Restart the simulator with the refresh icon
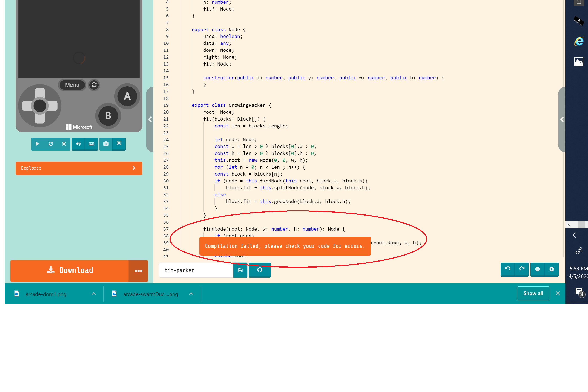The height and width of the screenshot is (392, 588). 51,144
